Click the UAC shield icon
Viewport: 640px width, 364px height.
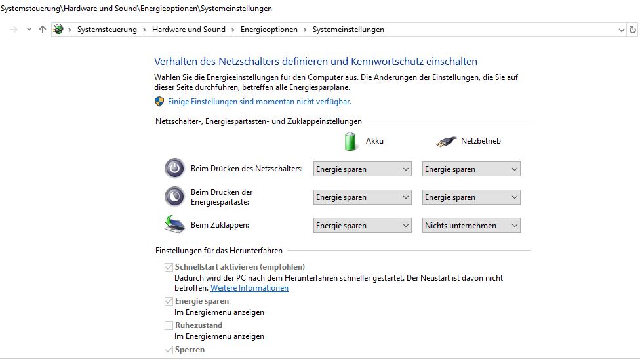tap(159, 102)
